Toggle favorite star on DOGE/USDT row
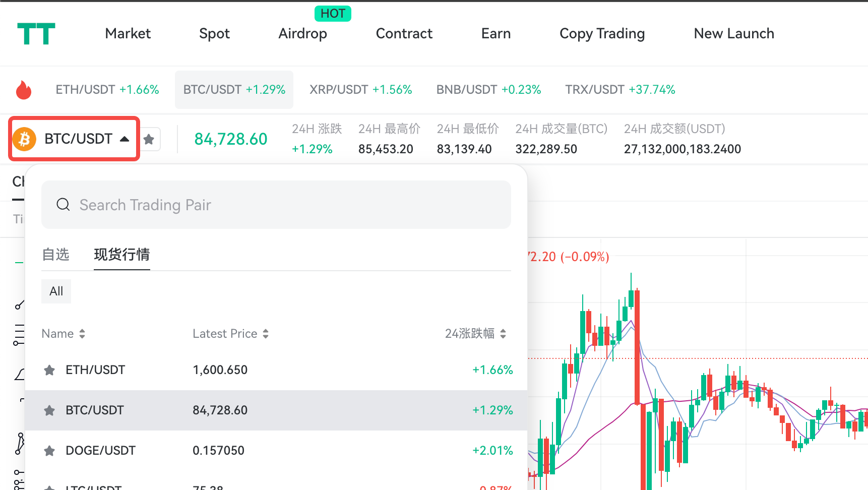 click(49, 450)
